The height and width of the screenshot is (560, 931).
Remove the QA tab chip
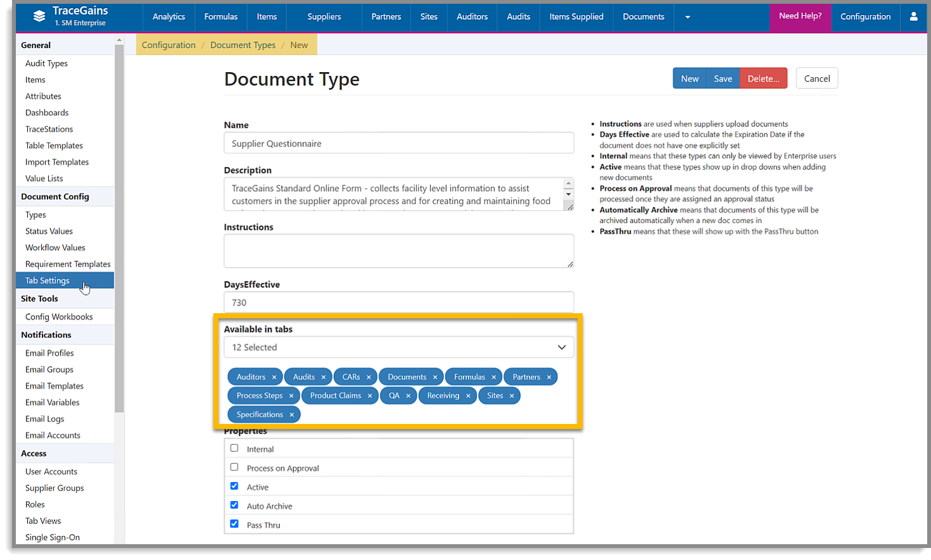(x=409, y=395)
